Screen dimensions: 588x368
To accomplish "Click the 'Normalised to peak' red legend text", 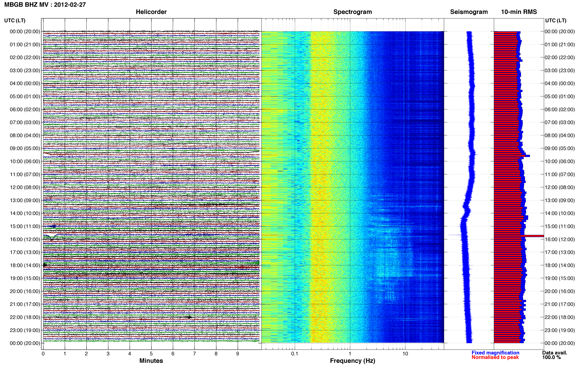I will click(495, 357).
